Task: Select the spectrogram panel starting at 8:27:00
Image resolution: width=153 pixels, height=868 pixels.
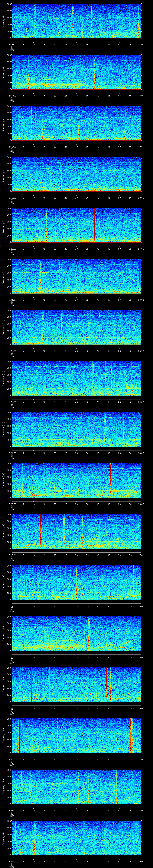Action: pyautogui.click(x=77, y=583)
